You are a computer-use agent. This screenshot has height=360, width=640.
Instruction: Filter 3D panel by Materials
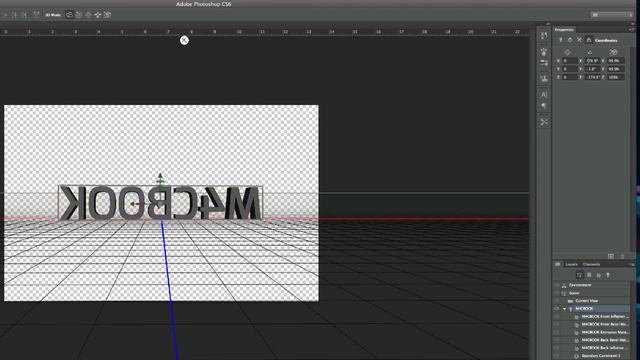coord(598,275)
